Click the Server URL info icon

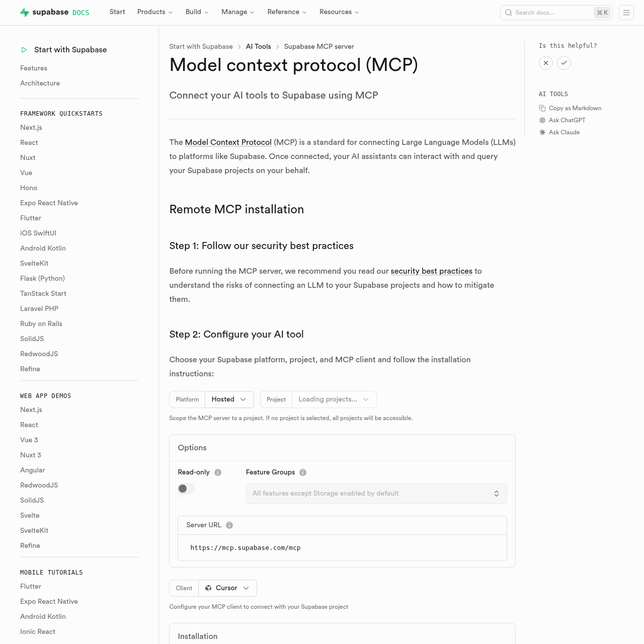pos(229,525)
